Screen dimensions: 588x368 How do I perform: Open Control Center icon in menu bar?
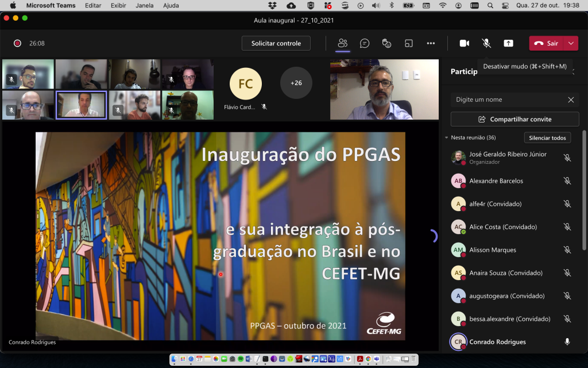coord(505,5)
